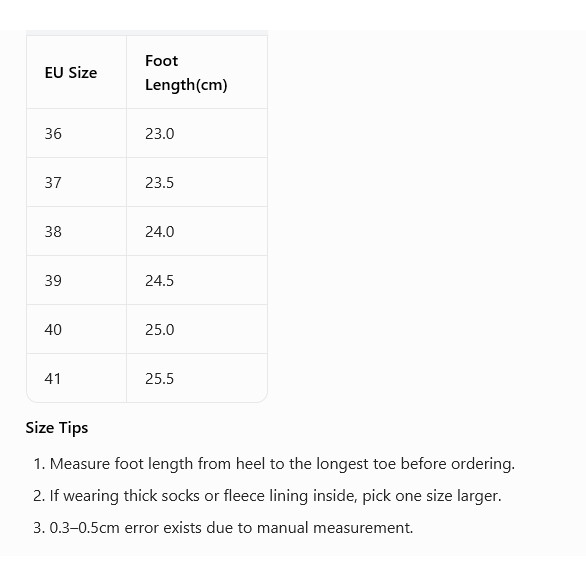Click the 24.5 foot length value
The width and height of the screenshot is (586, 586).
coord(160,281)
